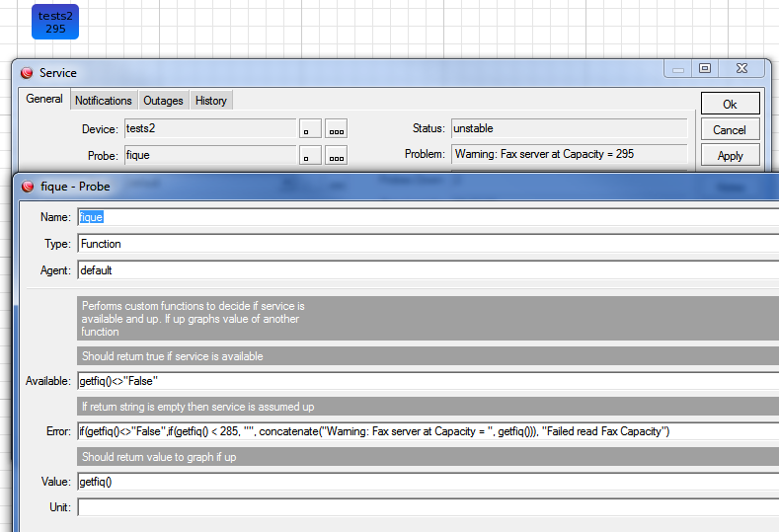Click the Available expression field
779x532 pixels.
[x=428, y=381]
